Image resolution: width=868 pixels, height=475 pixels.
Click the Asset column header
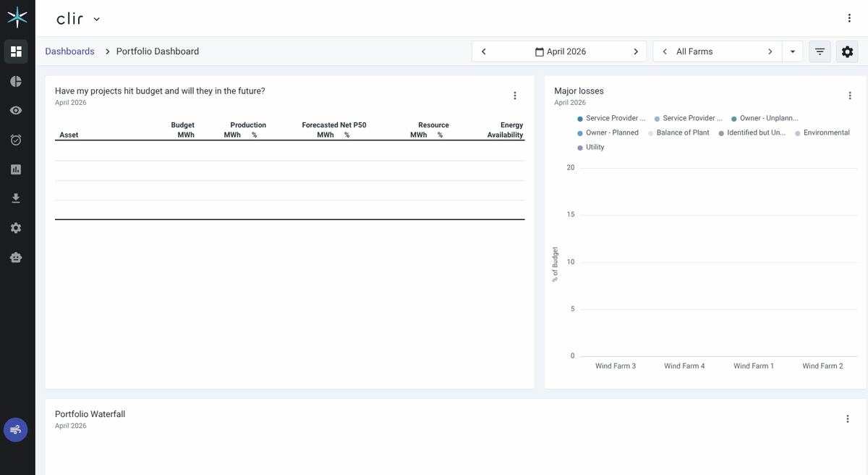click(69, 135)
